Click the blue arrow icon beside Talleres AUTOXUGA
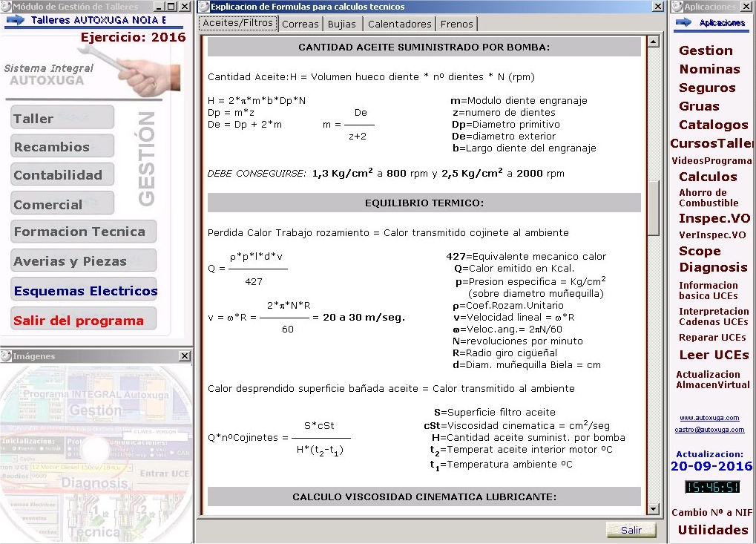Viewport: 756px width, 544px height. [x=15, y=20]
